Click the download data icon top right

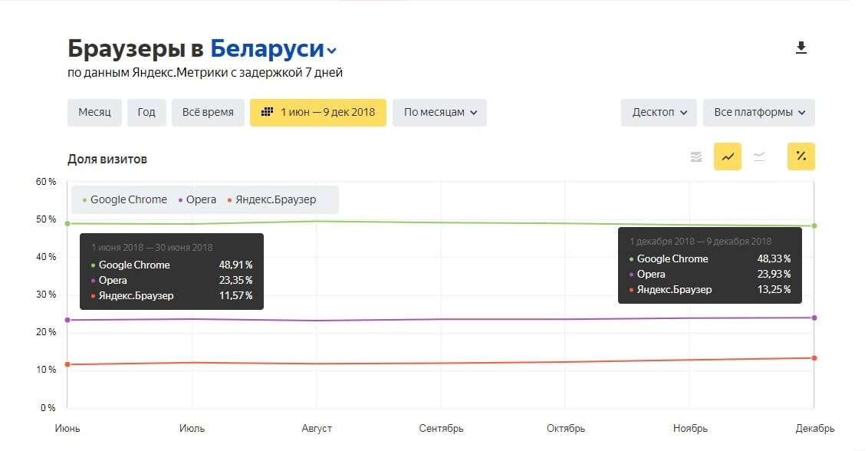(x=801, y=47)
